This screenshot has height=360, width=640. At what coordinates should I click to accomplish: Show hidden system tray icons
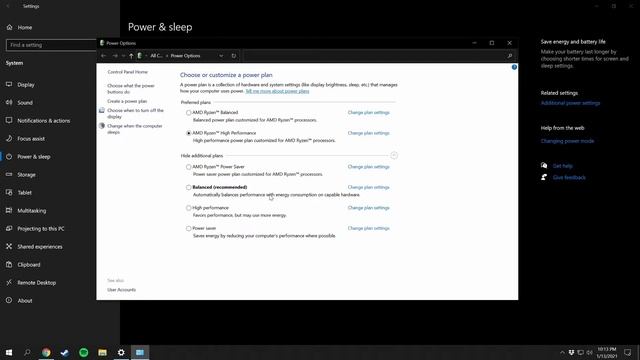click(x=562, y=353)
